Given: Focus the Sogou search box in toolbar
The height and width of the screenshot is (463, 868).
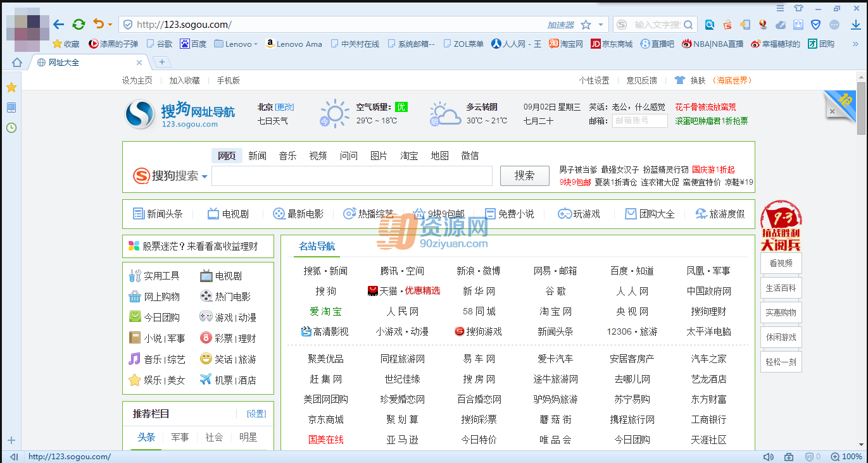Looking at the screenshot, I should point(657,25).
